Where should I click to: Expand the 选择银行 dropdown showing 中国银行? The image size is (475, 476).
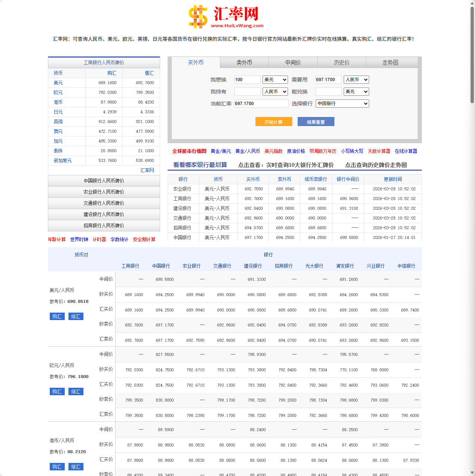pyautogui.click(x=342, y=104)
